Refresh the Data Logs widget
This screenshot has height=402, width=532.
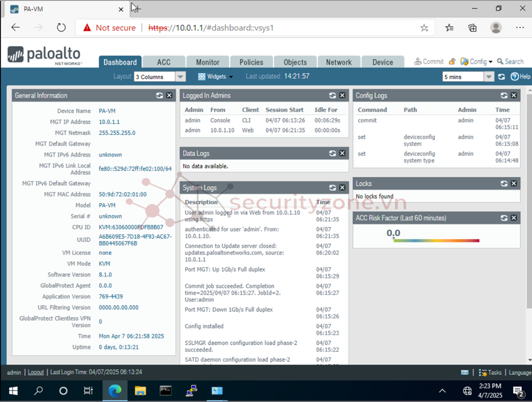click(x=332, y=153)
